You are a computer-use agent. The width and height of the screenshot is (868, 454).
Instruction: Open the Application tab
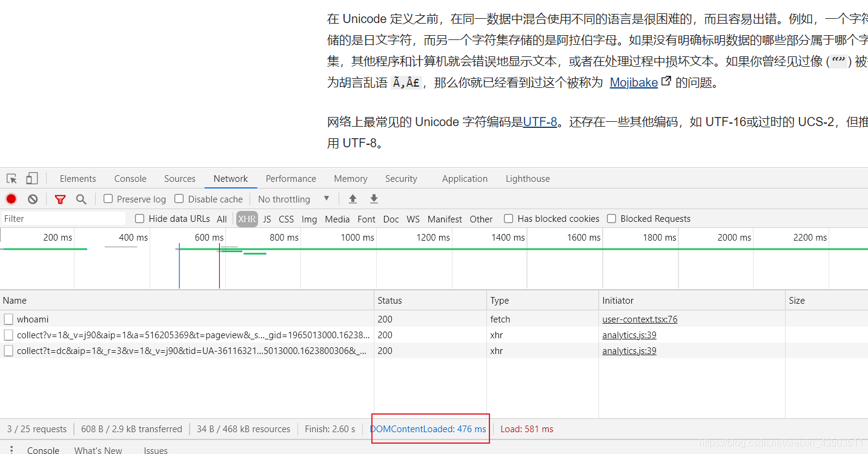[465, 179]
